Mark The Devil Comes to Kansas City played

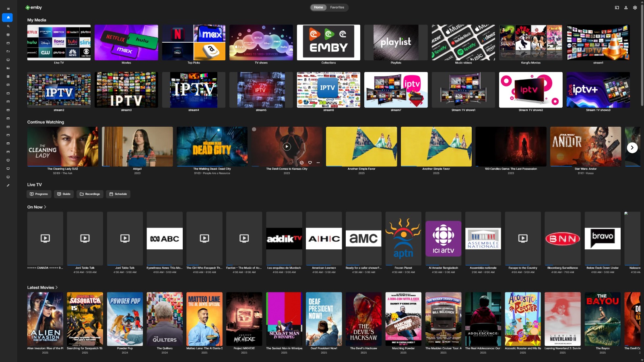(x=302, y=162)
